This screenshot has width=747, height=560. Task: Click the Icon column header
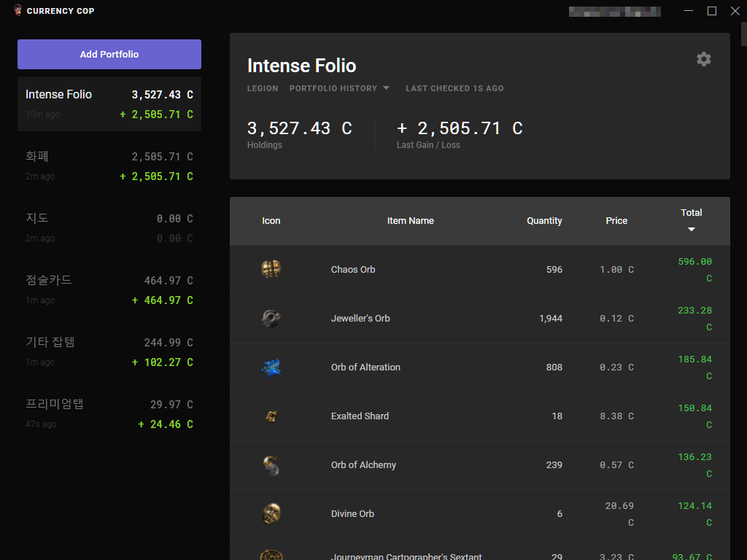click(x=271, y=220)
